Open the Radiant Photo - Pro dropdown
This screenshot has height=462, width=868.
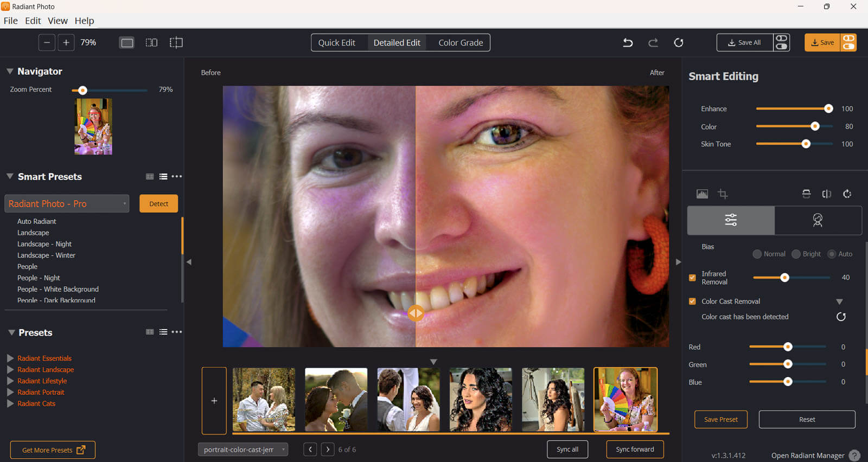pyautogui.click(x=67, y=204)
